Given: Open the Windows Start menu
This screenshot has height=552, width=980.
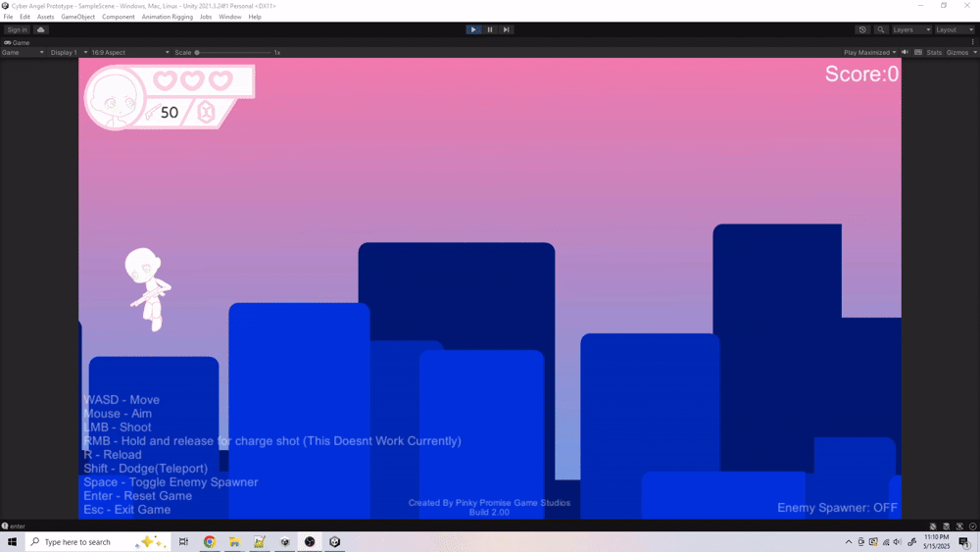Looking at the screenshot, I should (x=12, y=542).
